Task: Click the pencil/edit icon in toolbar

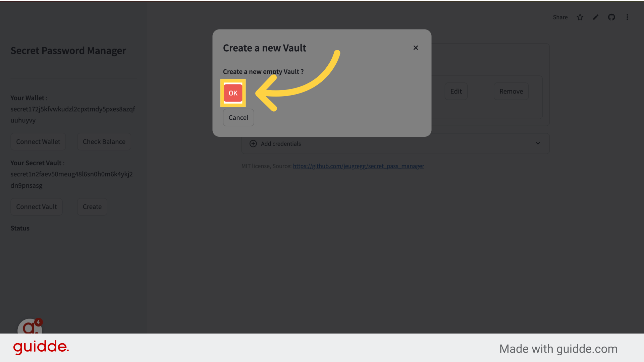Action: [x=596, y=17]
